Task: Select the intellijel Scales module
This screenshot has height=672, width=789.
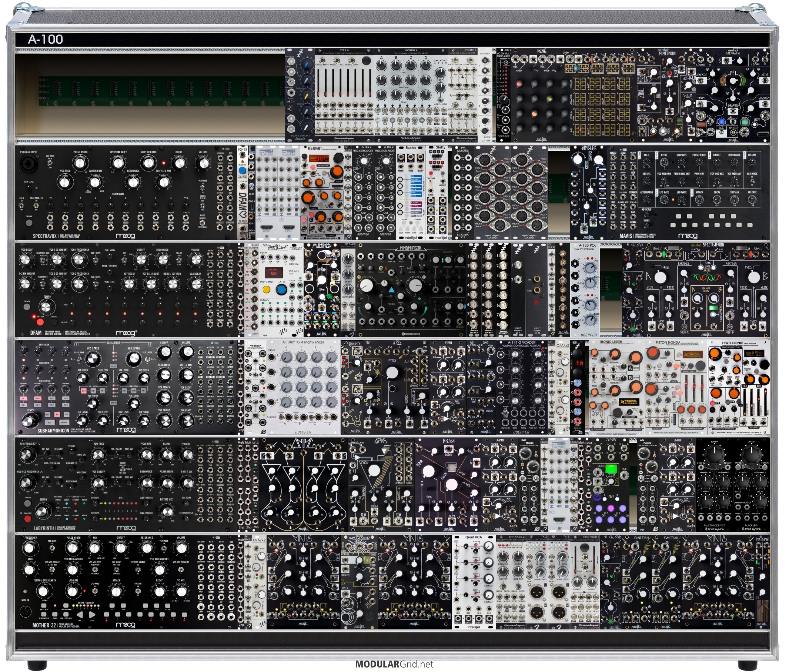Action: click(x=411, y=192)
